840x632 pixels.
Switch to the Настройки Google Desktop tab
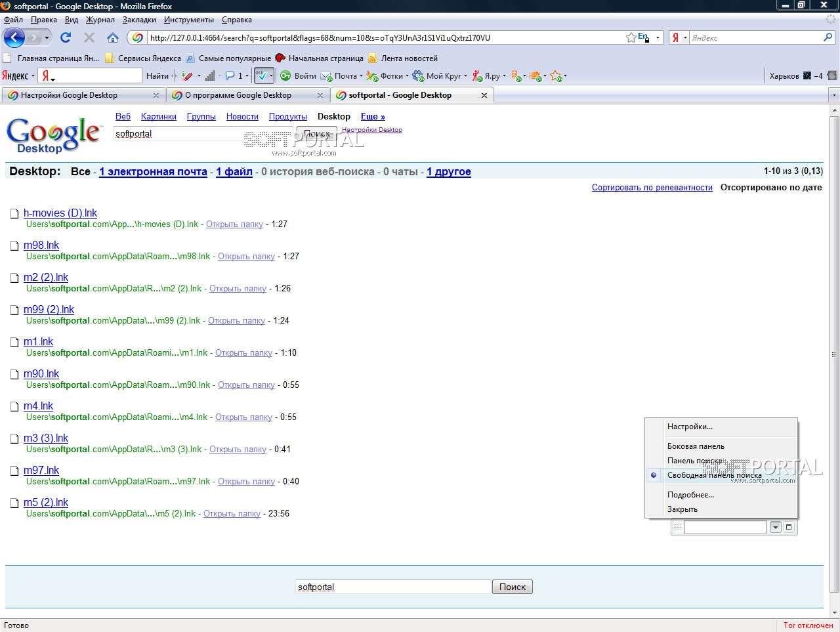[x=83, y=95]
